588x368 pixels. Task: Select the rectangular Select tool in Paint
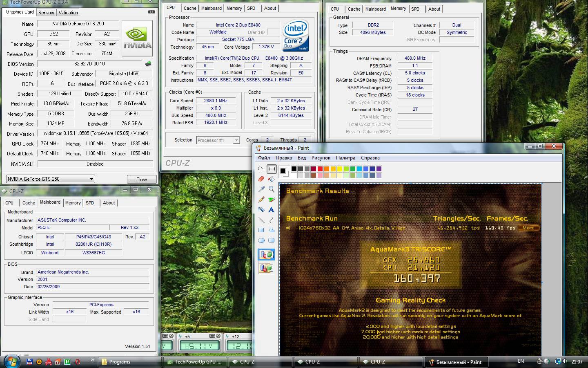[x=272, y=169]
